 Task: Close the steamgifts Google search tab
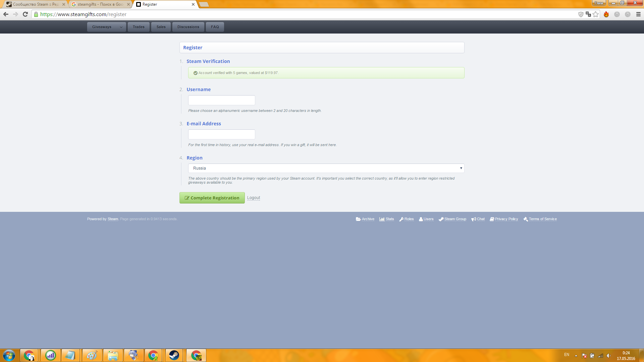[x=128, y=4]
